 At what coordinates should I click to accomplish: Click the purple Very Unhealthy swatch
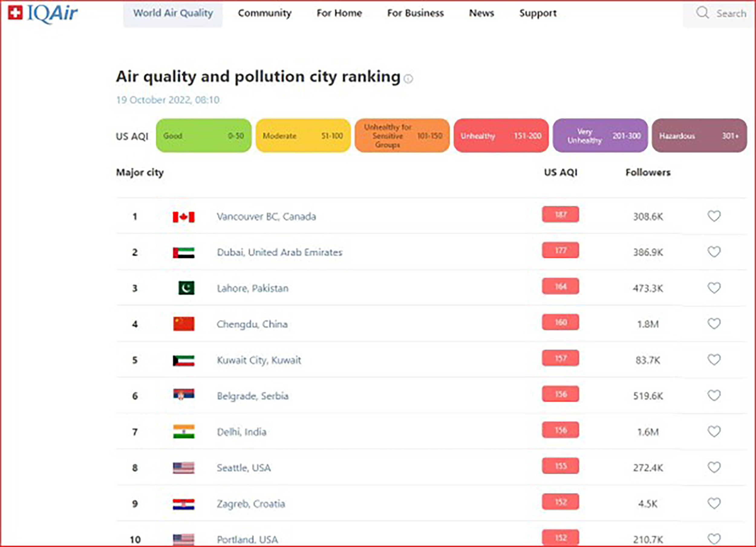click(x=600, y=136)
